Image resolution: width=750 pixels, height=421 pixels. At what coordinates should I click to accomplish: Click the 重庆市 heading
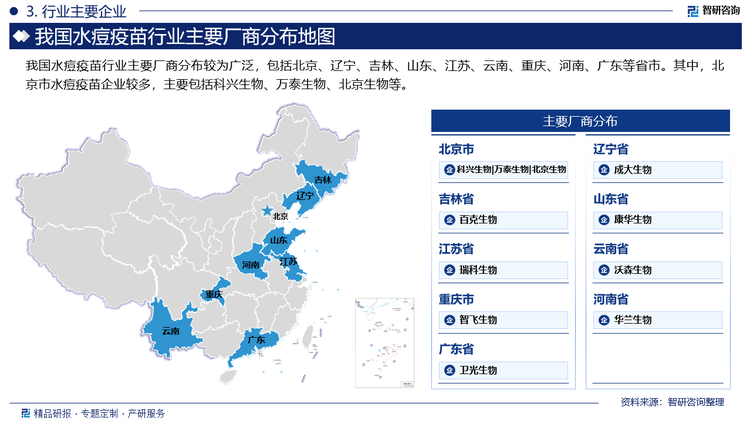pyautogui.click(x=456, y=299)
